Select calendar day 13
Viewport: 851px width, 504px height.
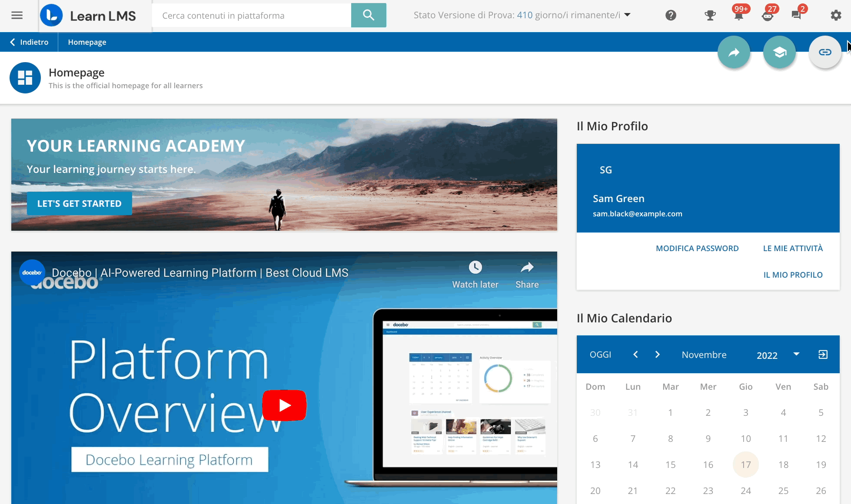pos(595,464)
